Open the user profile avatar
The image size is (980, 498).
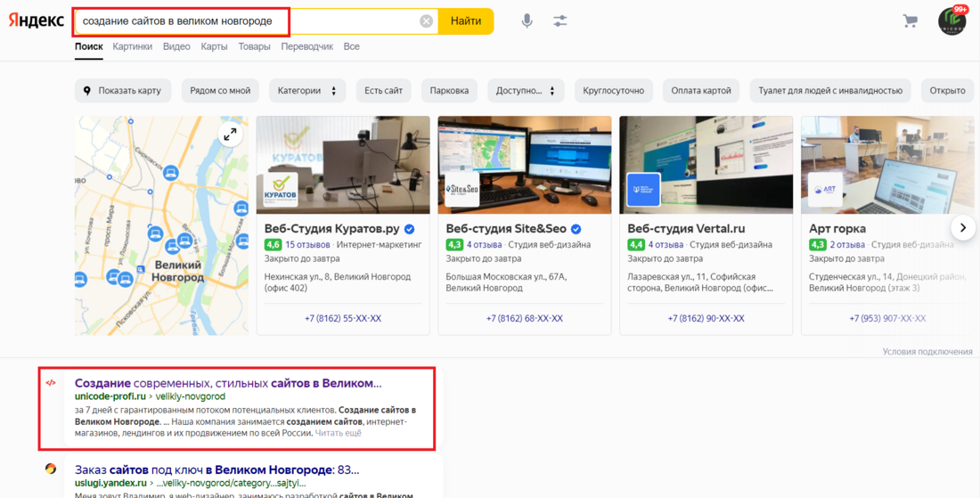(952, 21)
